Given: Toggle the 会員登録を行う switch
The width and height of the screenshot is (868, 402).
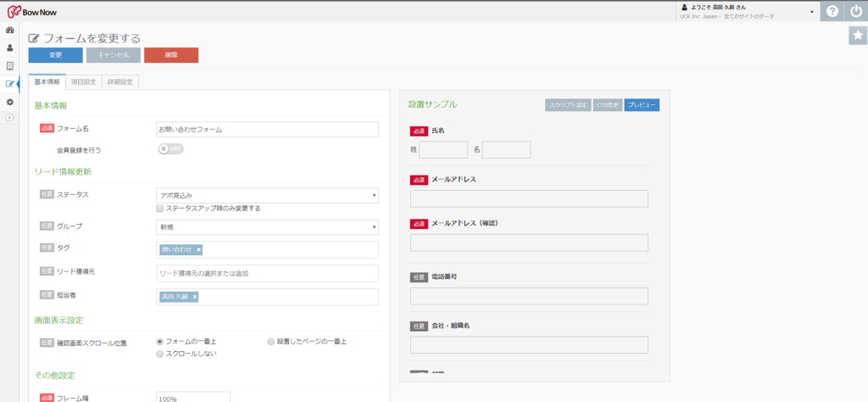Looking at the screenshot, I should (170, 149).
